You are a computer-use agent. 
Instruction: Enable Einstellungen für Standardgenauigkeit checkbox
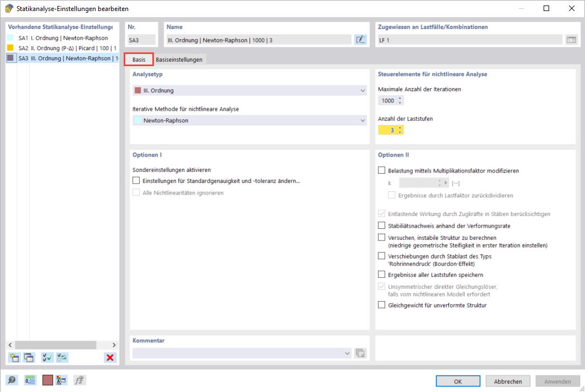point(136,180)
